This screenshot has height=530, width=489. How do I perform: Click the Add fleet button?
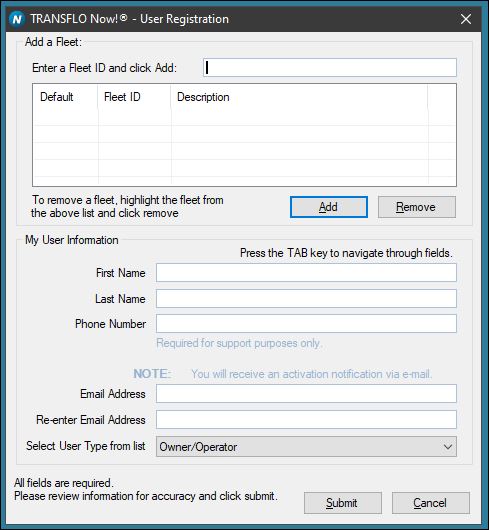pos(328,207)
